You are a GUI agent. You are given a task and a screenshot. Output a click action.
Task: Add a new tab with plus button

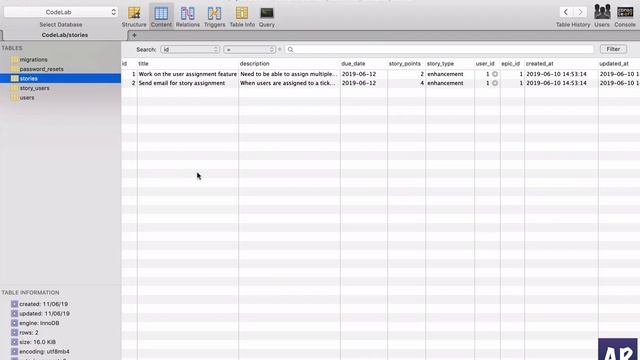pos(134,35)
